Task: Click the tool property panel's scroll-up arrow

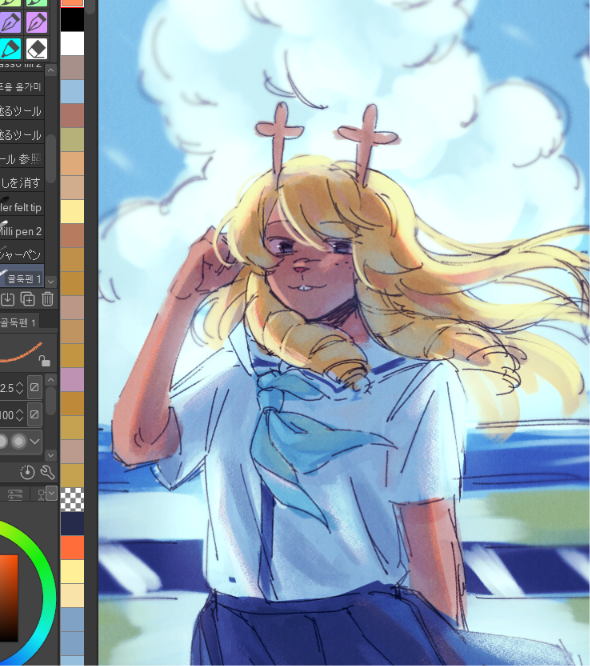Action: (51, 379)
